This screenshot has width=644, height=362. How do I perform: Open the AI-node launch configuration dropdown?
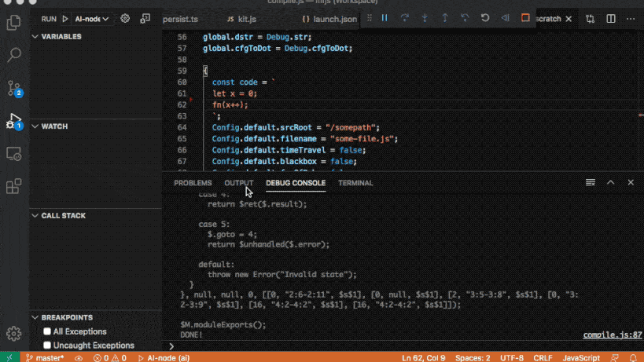[91, 19]
